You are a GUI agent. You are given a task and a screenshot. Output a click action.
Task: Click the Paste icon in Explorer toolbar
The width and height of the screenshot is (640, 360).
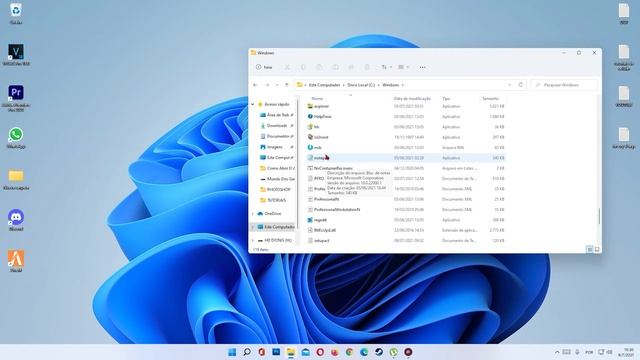319,67
